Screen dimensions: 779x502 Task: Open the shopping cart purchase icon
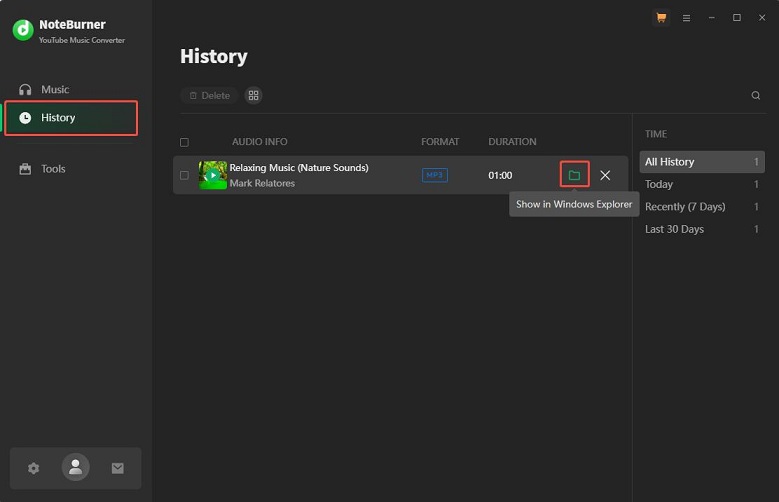tap(661, 18)
